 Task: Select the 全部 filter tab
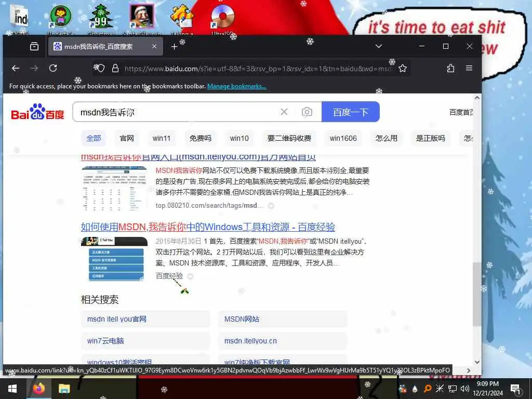[x=94, y=138]
